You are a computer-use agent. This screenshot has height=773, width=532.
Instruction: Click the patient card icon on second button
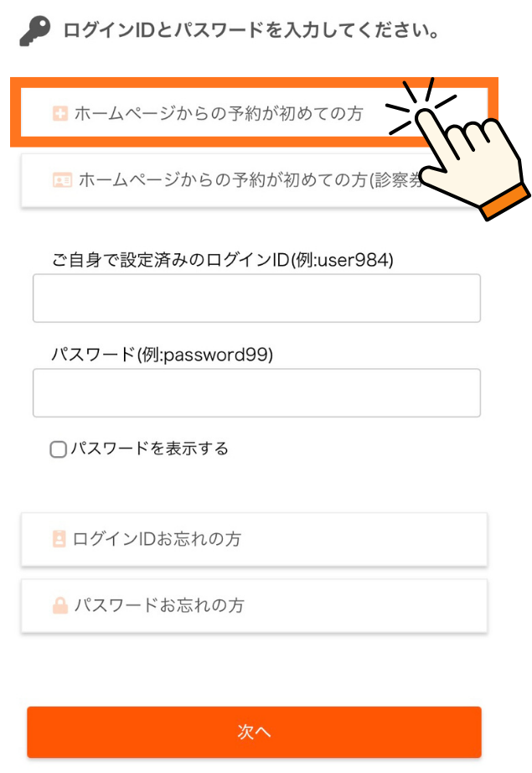click(x=61, y=179)
